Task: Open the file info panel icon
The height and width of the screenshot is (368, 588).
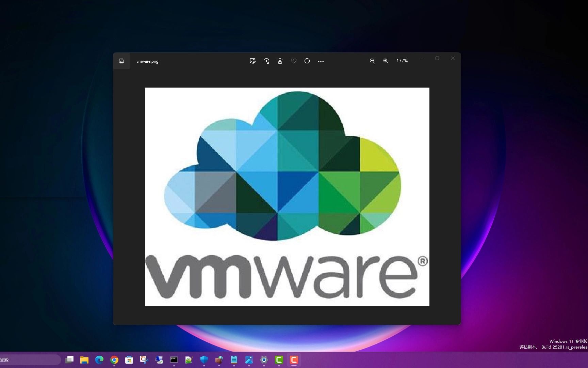Action: (x=307, y=61)
